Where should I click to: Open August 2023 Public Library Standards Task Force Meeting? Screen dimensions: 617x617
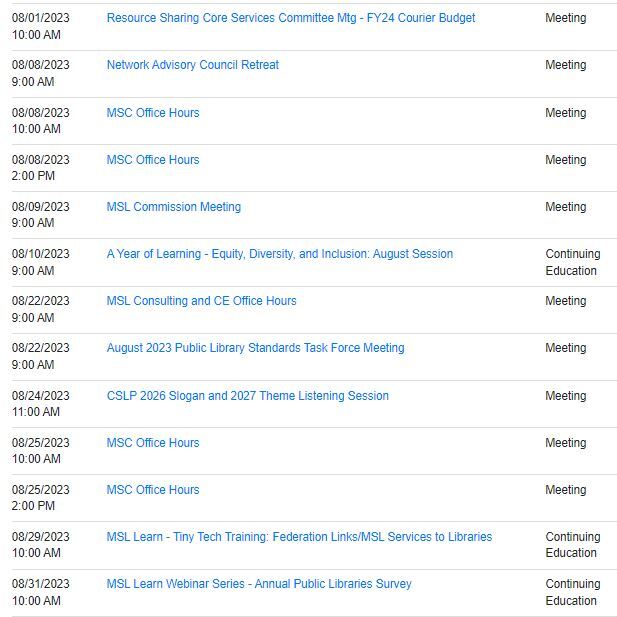(255, 348)
